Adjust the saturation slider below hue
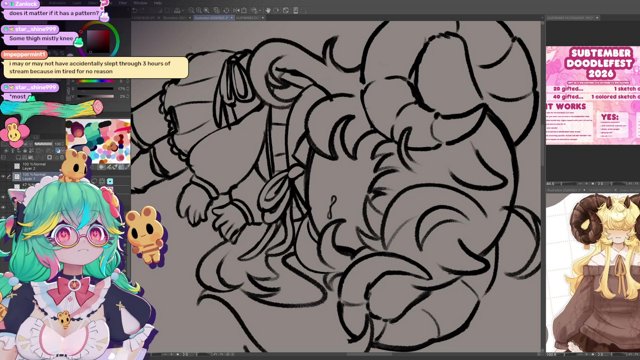The height and width of the screenshot is (360, 640). tap(96, 88)
